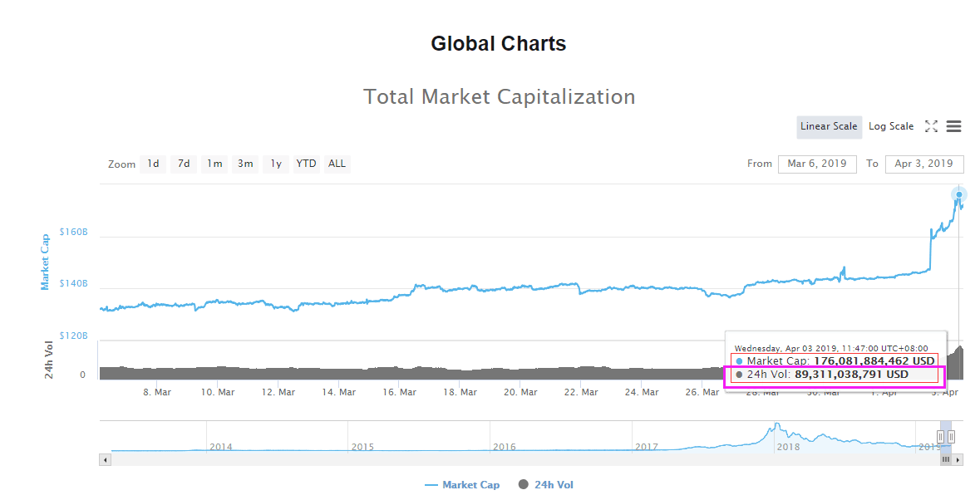Toggle 24h Vol series in legend
The height and width of the screenshot is (495, 980).
(545, 485)
